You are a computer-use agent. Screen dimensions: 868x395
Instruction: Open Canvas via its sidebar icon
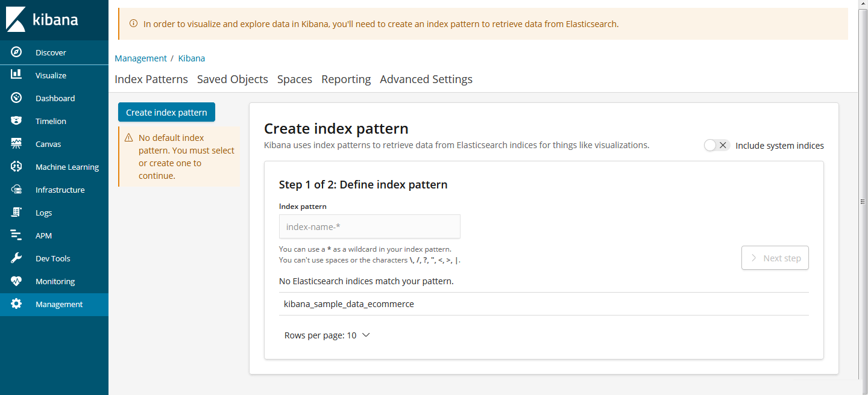[16, 143]
